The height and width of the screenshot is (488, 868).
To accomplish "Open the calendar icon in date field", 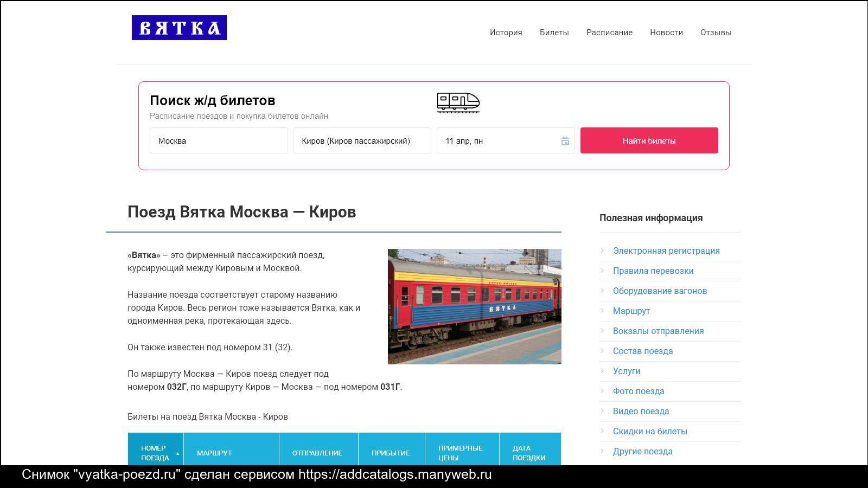I will click(x=565, y=141).
